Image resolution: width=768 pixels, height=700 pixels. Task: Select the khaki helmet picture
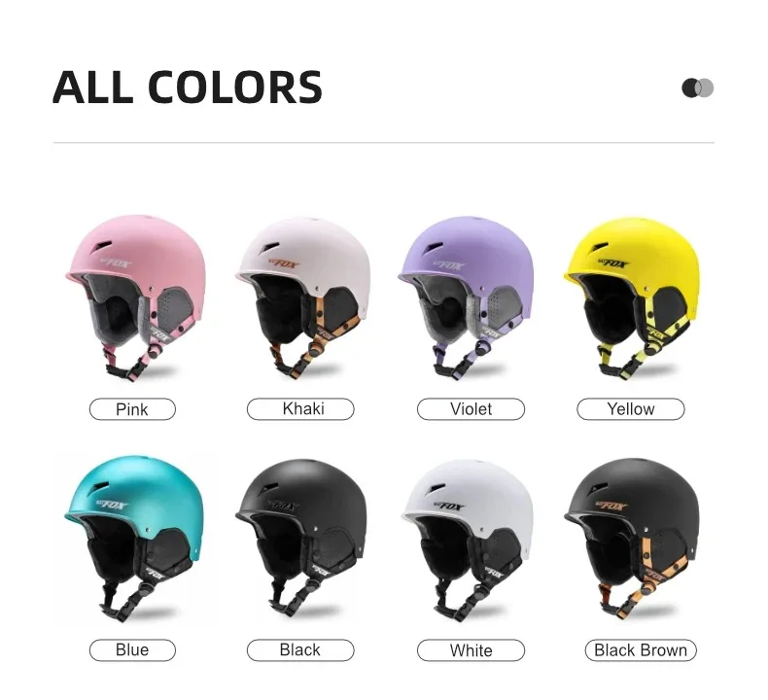pos(302,297)
